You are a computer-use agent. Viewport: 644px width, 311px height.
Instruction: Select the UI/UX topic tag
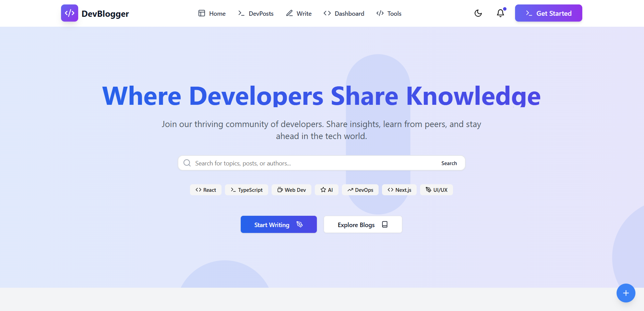[437, 190]
